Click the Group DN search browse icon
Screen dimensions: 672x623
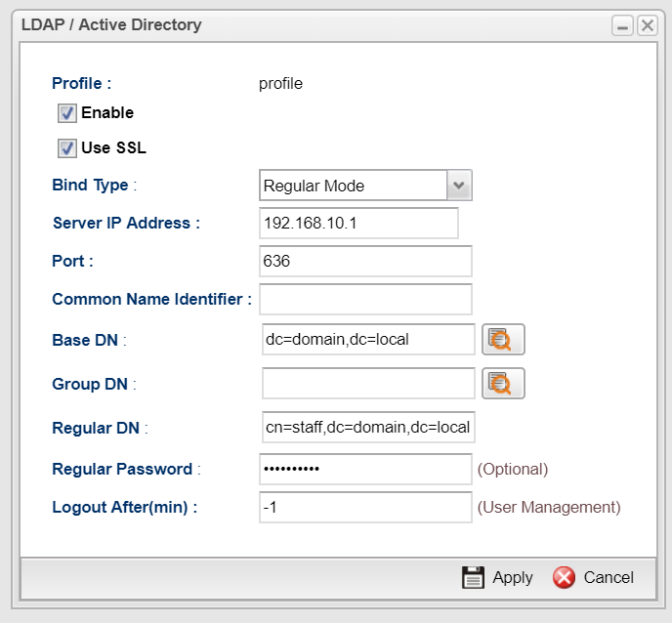503,384
